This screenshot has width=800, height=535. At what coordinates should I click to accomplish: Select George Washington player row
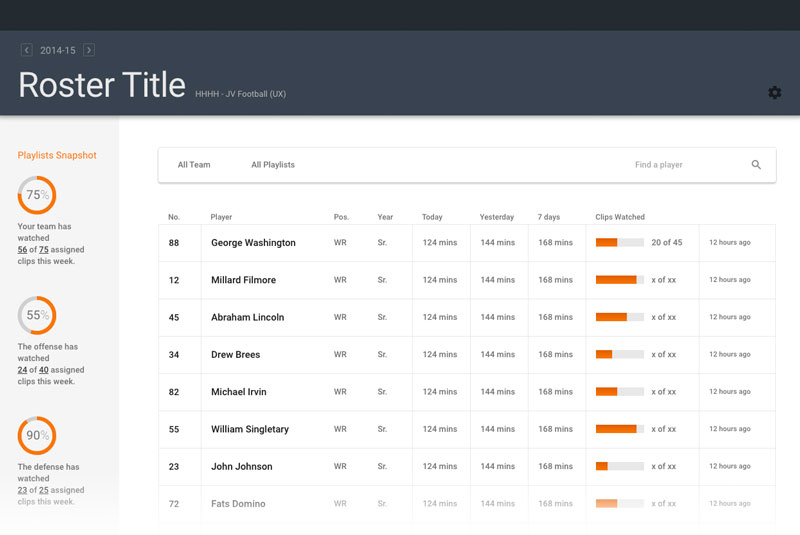pyautogui.click(x=253, y=243)
